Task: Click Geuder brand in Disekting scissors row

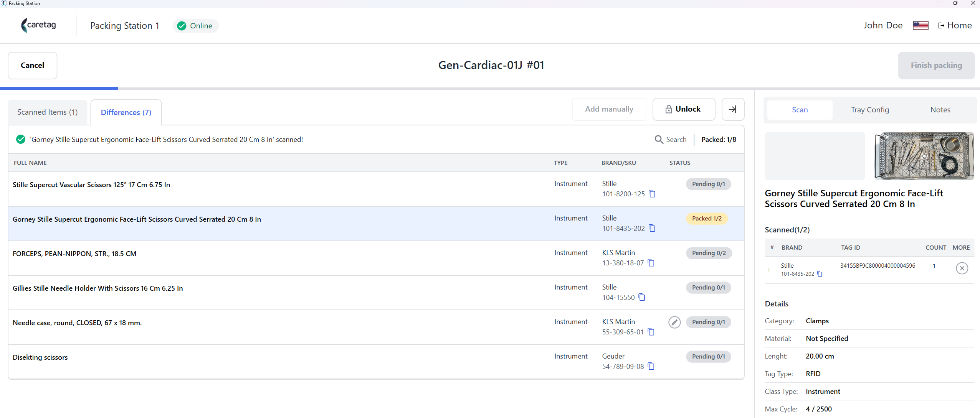Action: click(613, 356)
